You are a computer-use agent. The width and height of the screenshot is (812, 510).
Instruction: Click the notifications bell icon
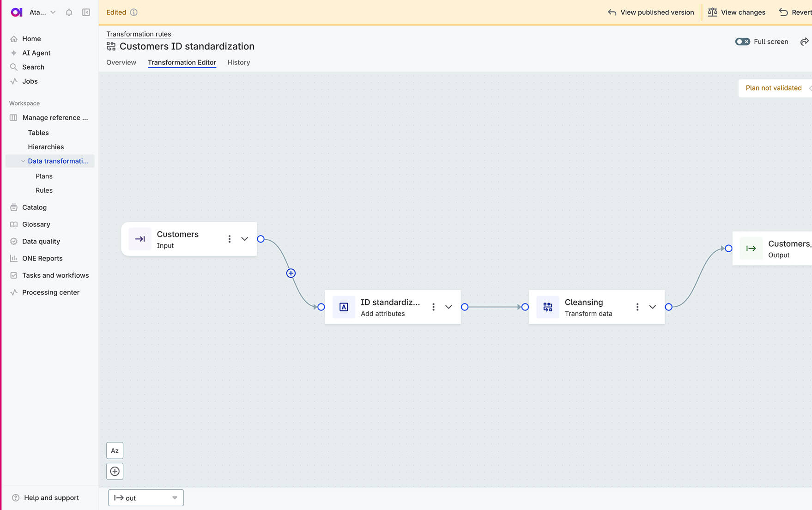(69, 12)
